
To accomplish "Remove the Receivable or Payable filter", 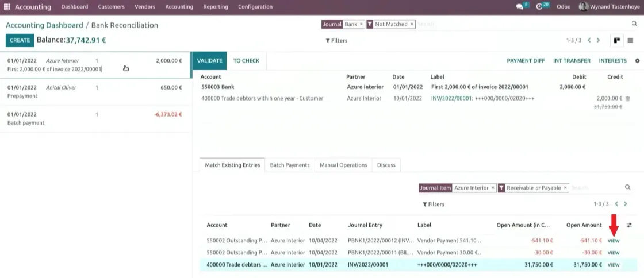I will 565,188.
